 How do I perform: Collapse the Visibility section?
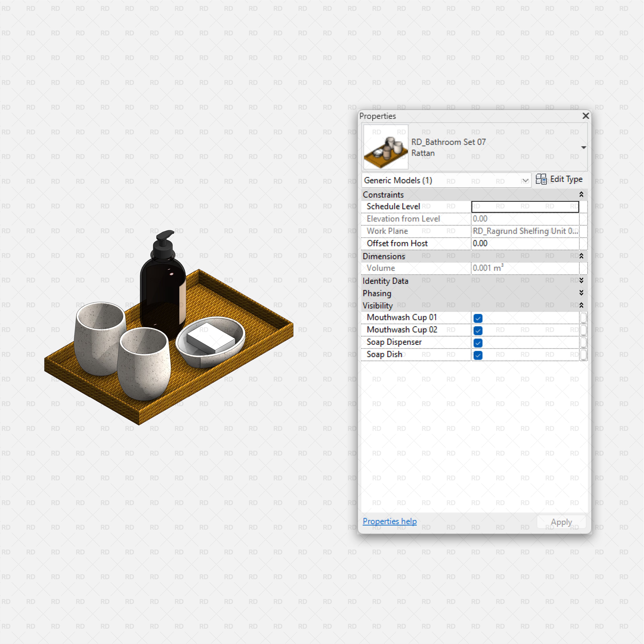coord(581,305)
